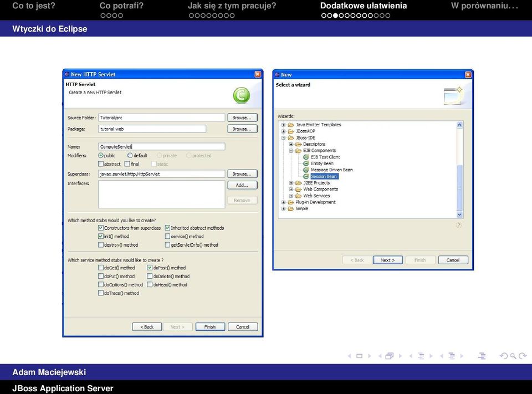Click the Descriptors folder icon
The image size is (532, 394).
pos(299,144)
